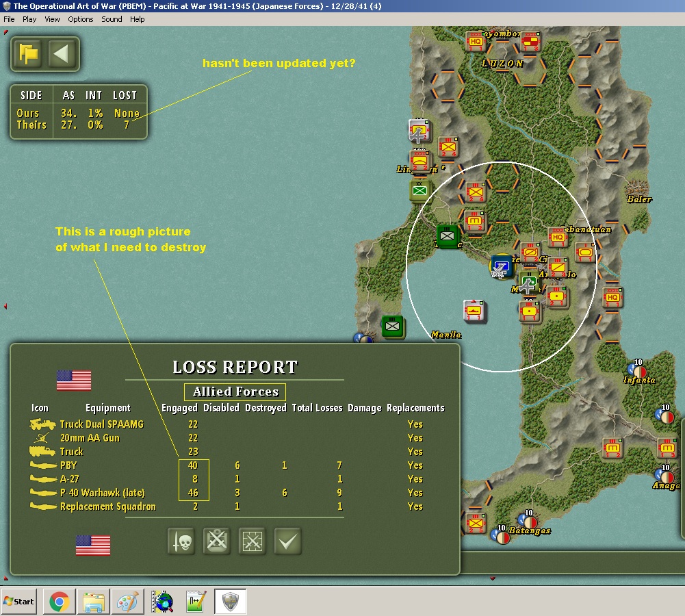Click the Manila Bay label on map
The image size is (685, 616).
tap(446, 335)
